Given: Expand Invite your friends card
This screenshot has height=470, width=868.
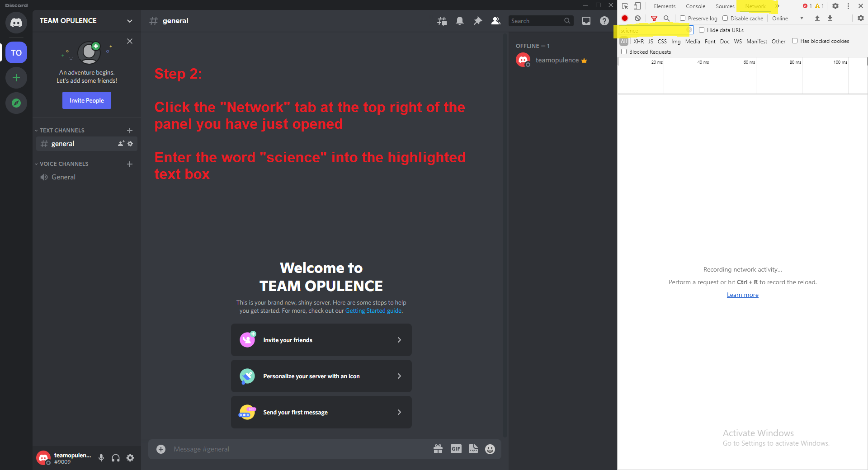Looking at the screenshot, I should click(x=321, y=340).
